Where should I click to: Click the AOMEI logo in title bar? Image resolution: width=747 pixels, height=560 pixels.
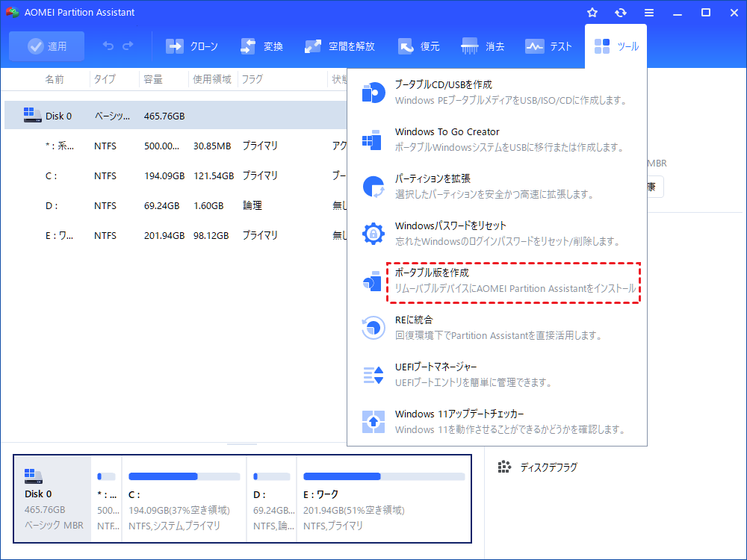[12, 13]
